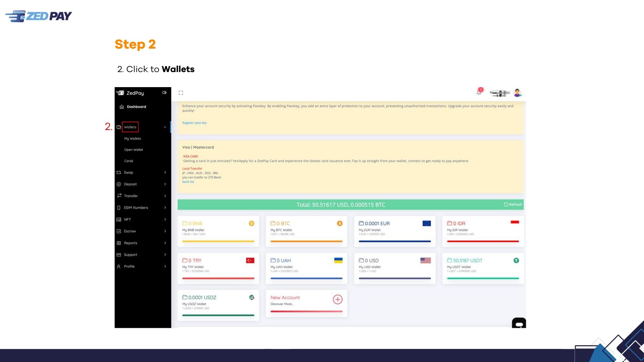Open the 50.5187 USDT wallet balance
The height and width of the screenshot is (362, 644).
pos(465,260)
